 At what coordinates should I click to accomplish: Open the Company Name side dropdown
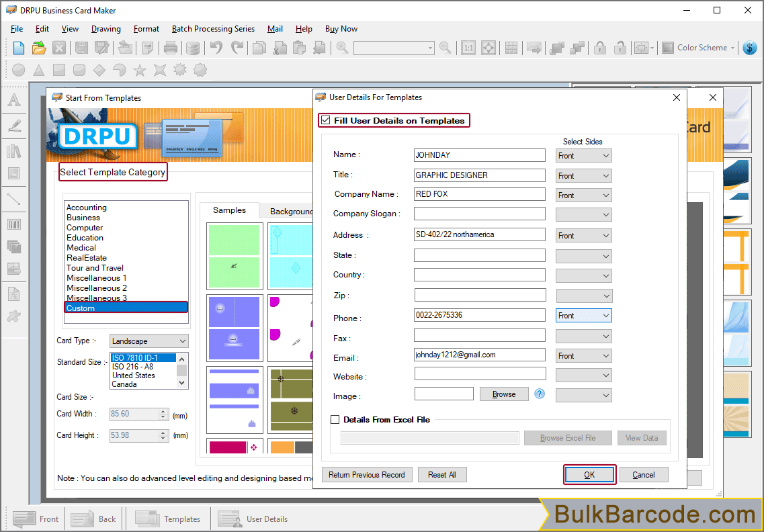584,195
